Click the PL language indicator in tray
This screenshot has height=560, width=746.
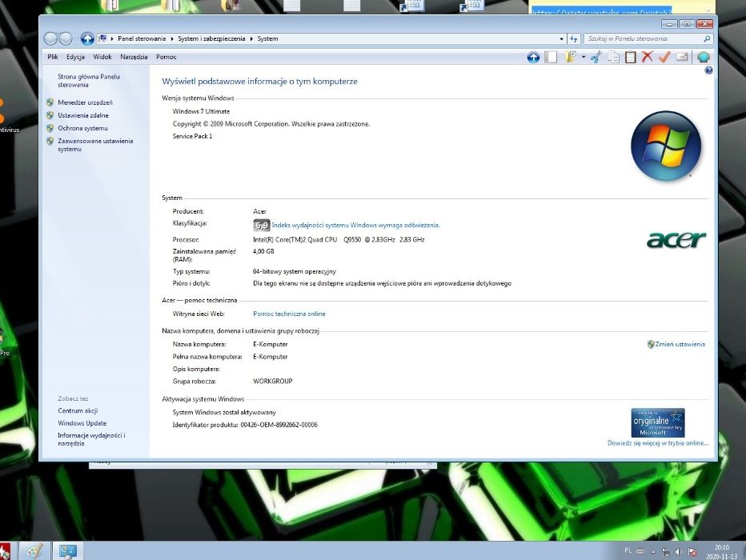pyautogui.click(x=628, y=550)
